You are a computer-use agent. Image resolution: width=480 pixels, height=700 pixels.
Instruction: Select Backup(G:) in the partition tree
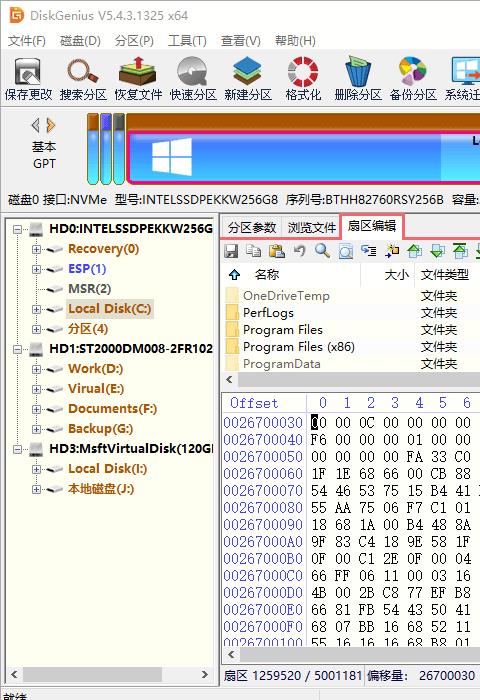tap(100, 429)
